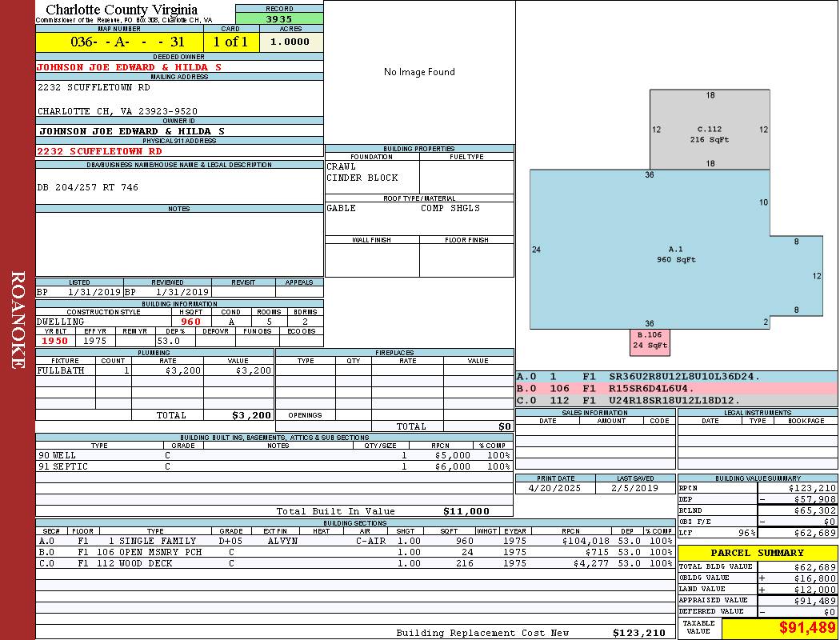840x640 pixels.
Task: Click H SQFT value 960 in red
Action: coord(190,322)
